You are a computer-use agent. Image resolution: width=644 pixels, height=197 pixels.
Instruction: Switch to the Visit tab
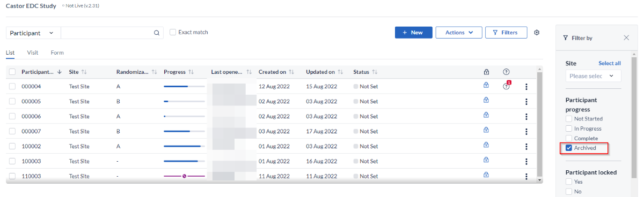point(33,52)
